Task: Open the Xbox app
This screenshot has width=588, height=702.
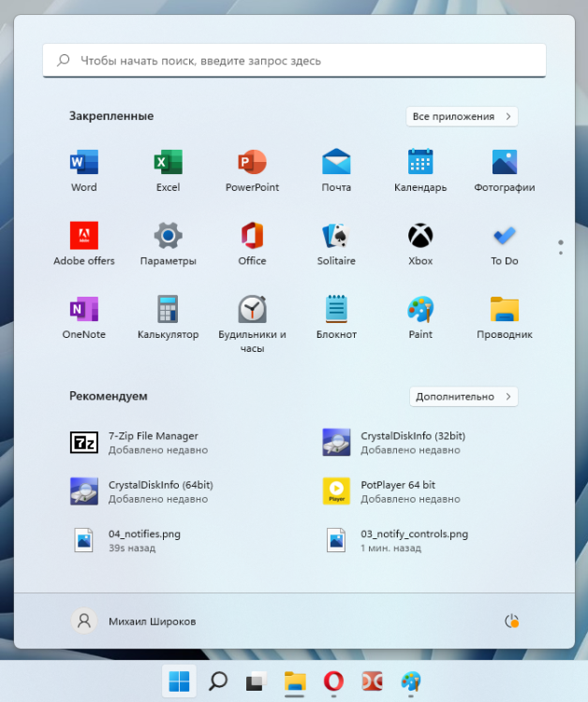Action: click(420, 244)
